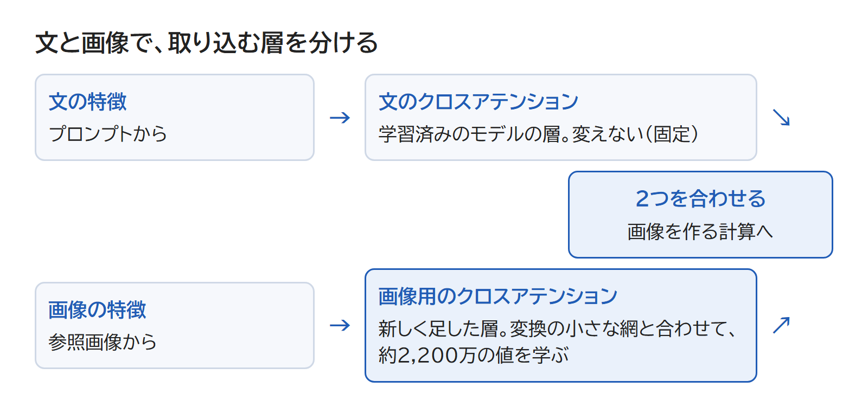Image resolution: width=868 pixels, height=413 pixels.
Task: Select the 文の特徴 heading
Action: pyautogui.click(x=88, y=102)
